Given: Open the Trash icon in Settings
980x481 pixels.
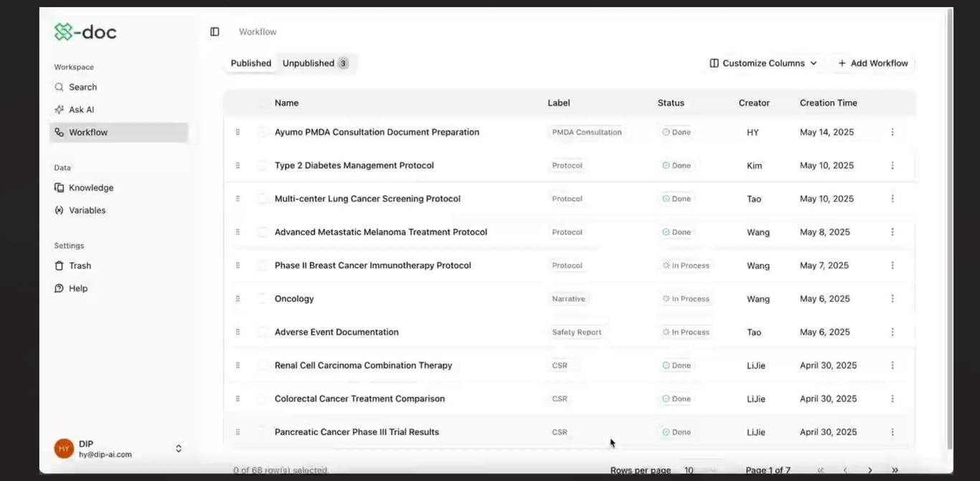Looking at the screenshot, I should [x=59, y=265].
